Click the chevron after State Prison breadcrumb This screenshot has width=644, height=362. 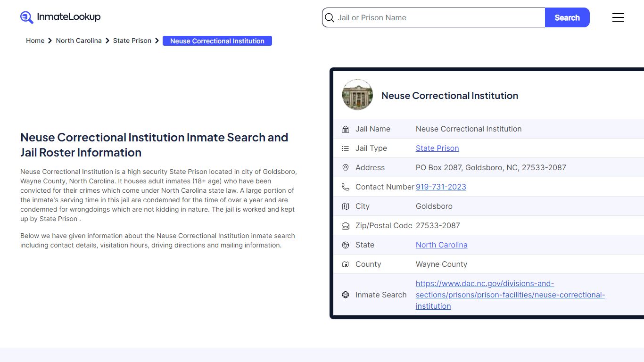pos(157,41)
